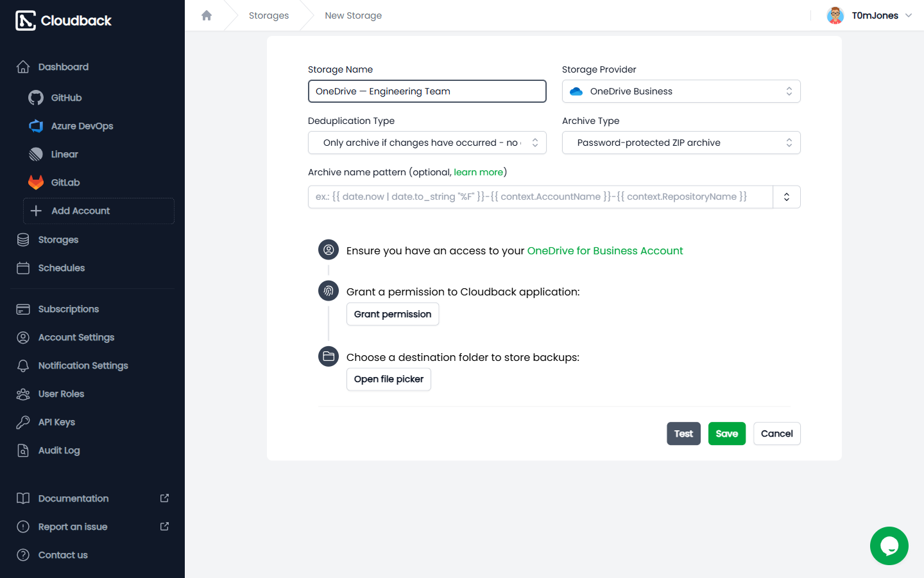The width and height of the screenshot is (924, 578).
Task: Open Subscriptions page
Action: click(68, 309)
